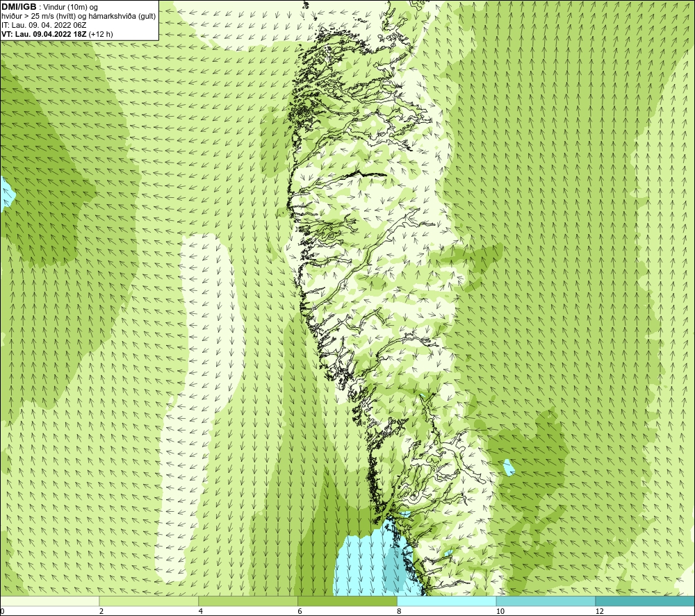Click the VT: Lau. 09.04.2022 18Z line

pos(57,34)
